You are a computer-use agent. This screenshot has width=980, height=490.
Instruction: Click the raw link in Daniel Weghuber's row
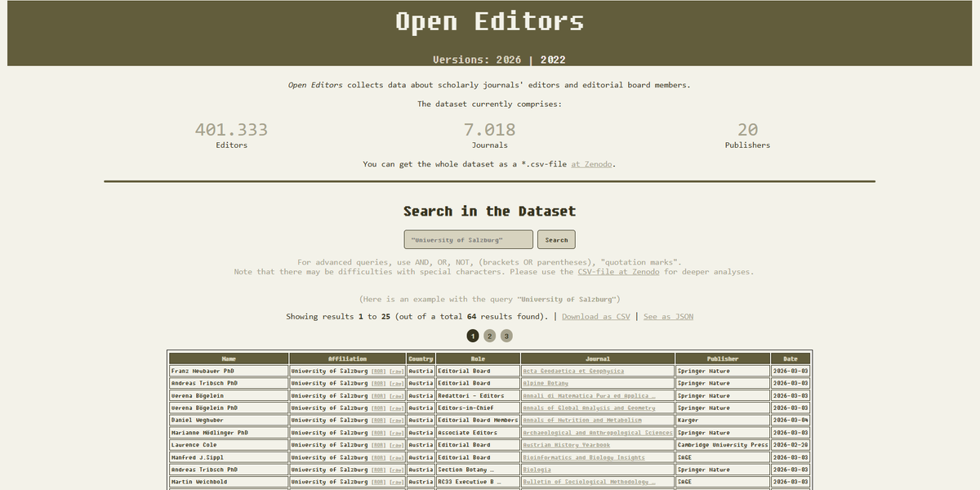[x=397, y=420]
